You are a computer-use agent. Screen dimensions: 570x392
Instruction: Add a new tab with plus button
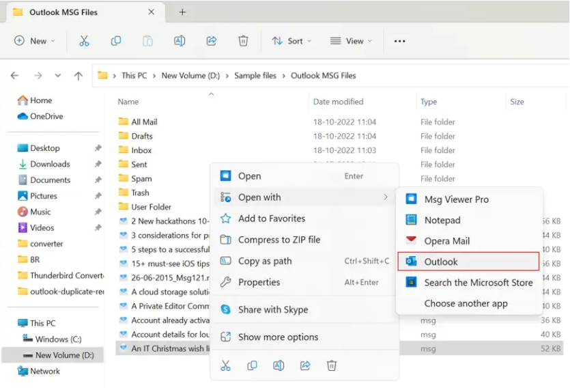pos(182,12)
